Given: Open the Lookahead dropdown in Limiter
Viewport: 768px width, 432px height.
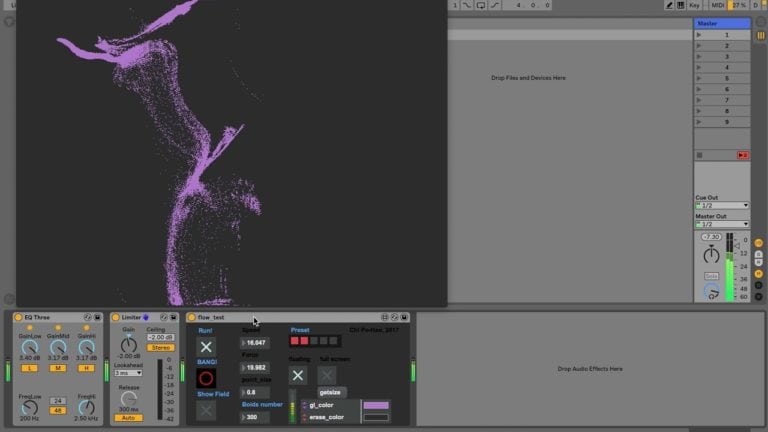Looking at the screenshot, I should [x=128, y=373].
